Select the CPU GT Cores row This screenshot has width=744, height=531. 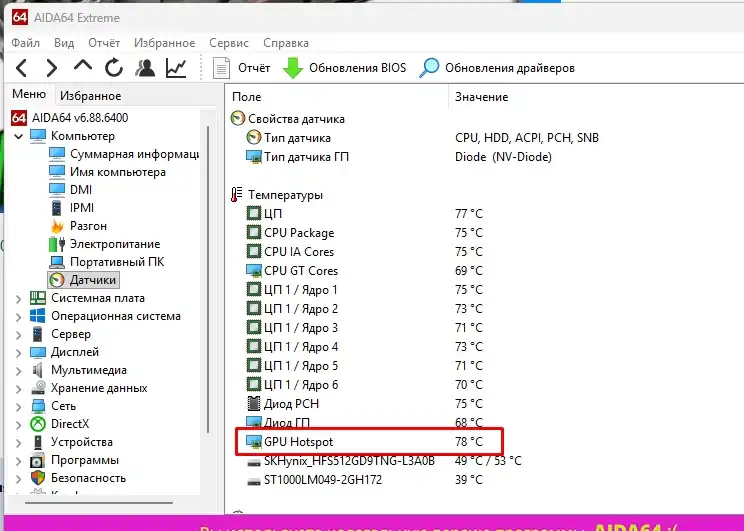pyautogui.click(x=364, y=271)
